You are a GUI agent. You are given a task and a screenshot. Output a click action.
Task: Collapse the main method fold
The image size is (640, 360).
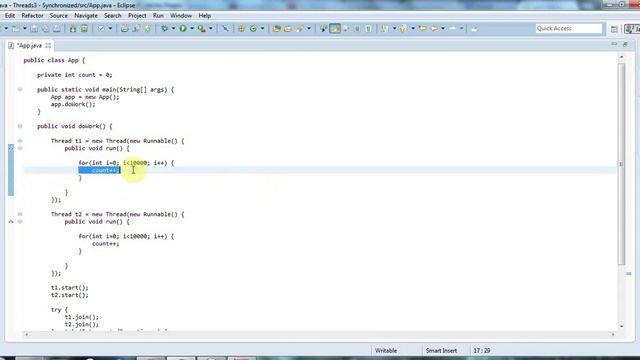tap(20, 89)
